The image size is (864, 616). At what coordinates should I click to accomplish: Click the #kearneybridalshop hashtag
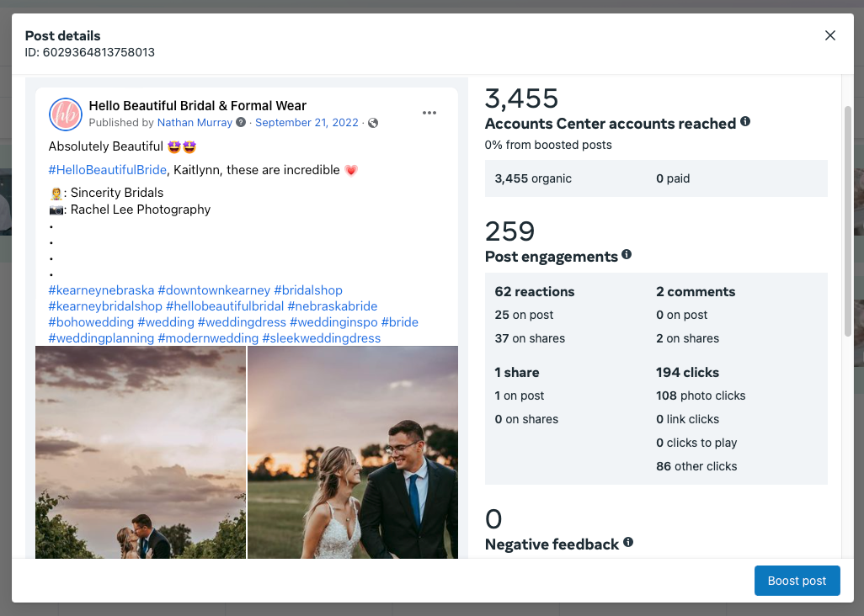pos(105,306)
